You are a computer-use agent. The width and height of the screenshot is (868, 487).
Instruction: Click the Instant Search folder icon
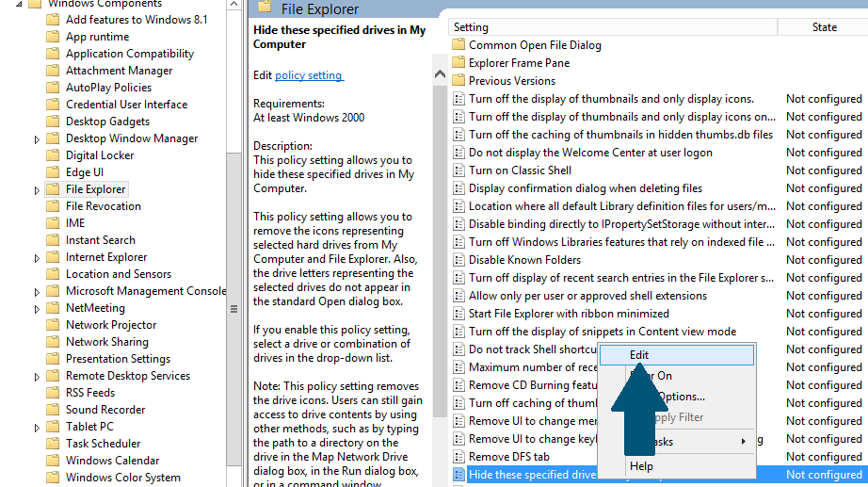(53, 240)
